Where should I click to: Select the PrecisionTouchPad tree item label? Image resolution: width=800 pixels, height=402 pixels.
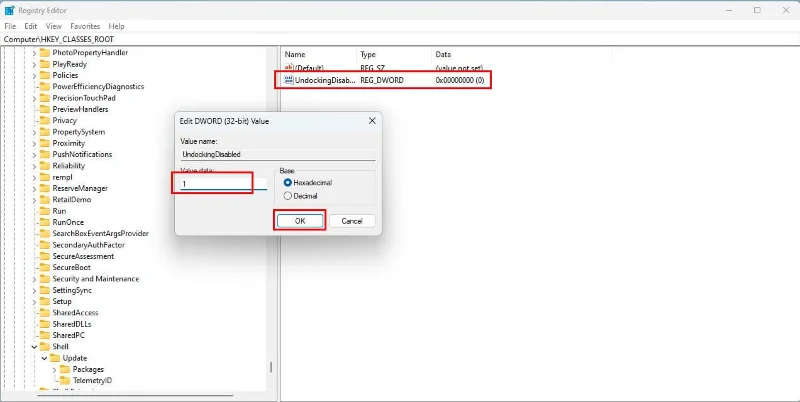[84, 98]
